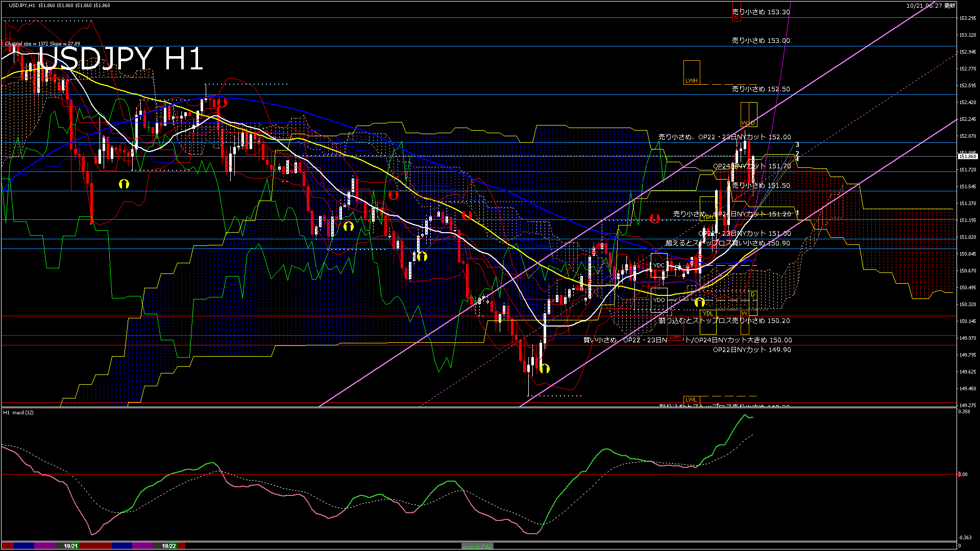This screenshot has height=551, width=980.
Task: Click yellow up arrow below lowest candle
Action: 545,368
